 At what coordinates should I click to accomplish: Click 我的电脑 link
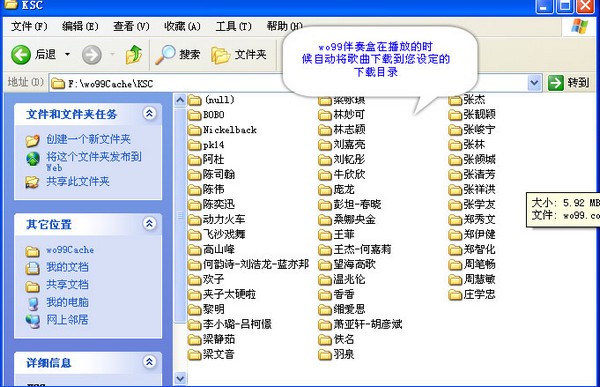pos(67,302)
